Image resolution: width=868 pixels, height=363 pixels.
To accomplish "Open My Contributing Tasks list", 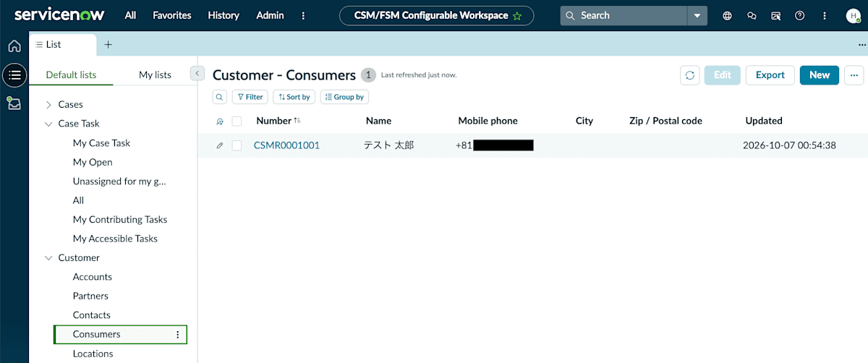I will [120, 219].
